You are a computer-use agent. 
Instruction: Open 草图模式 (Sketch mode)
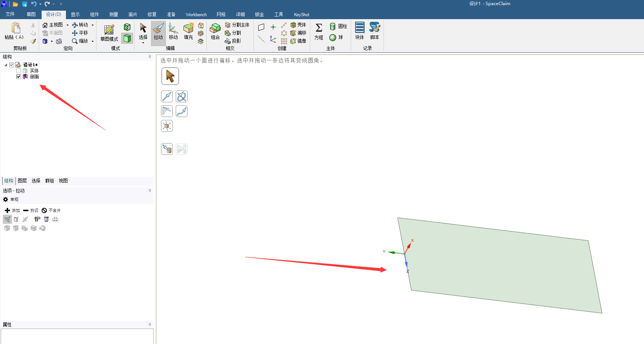coord(109,33)
